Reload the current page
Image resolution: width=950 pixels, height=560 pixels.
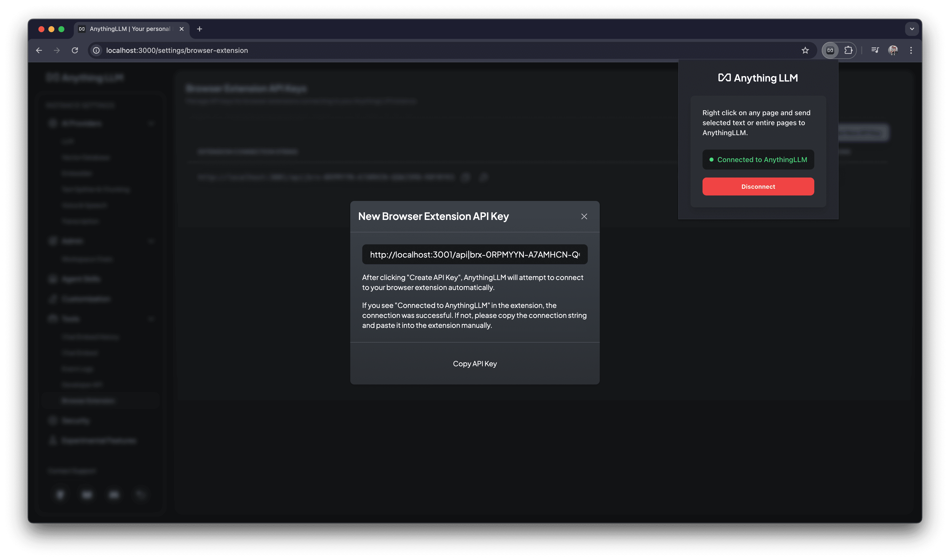(x=75, y=50)
